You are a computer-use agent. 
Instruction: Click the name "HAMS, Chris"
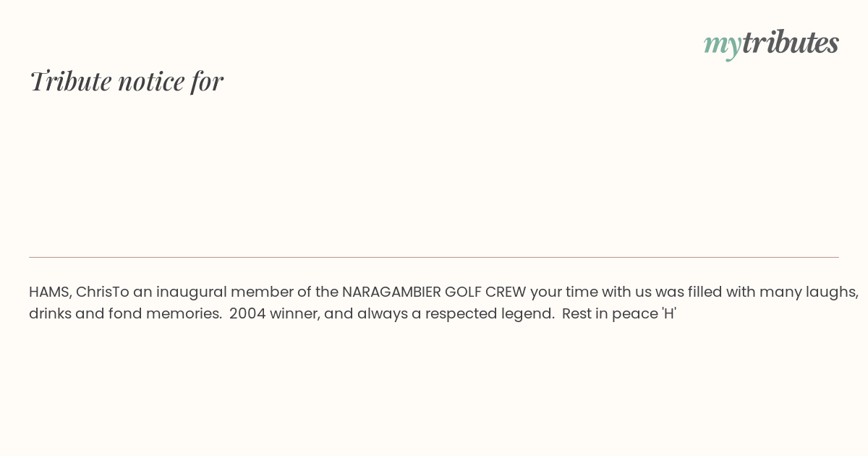[71, 292]
